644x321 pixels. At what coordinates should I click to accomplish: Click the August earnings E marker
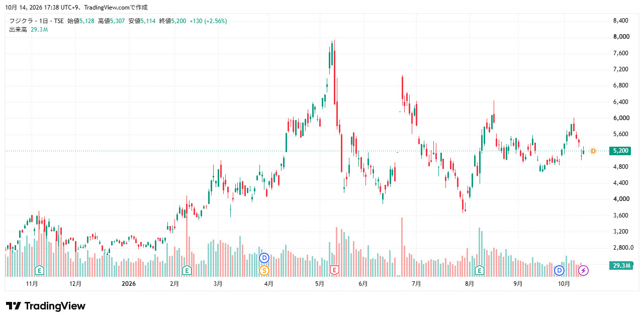[480, 271]
